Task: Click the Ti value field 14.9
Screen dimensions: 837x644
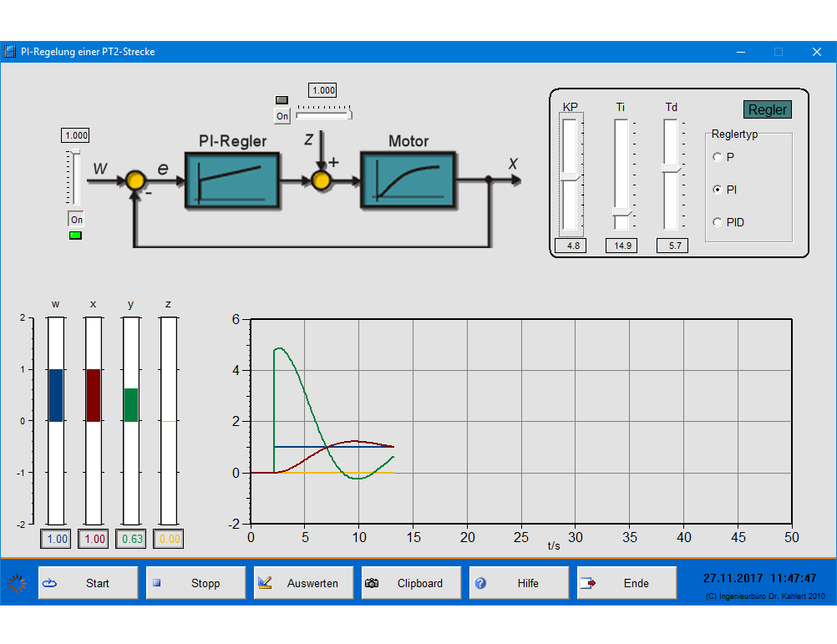Action: [621, 246]
